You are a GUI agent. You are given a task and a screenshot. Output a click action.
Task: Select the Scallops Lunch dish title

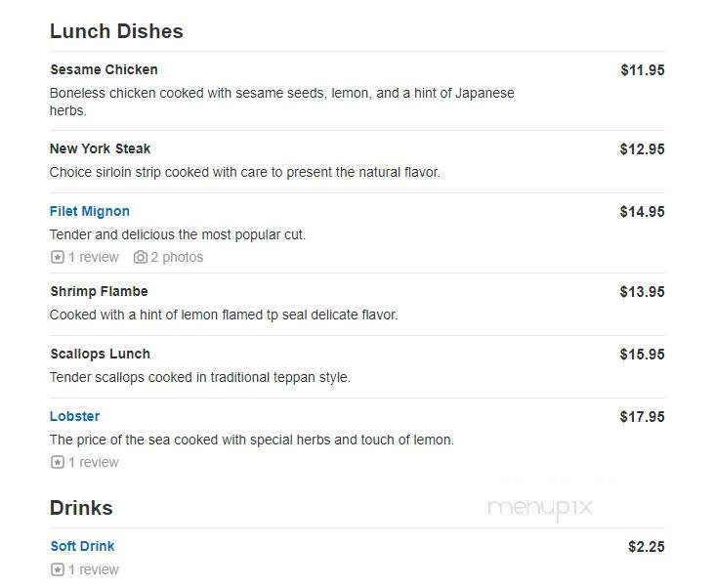point(100,354)
